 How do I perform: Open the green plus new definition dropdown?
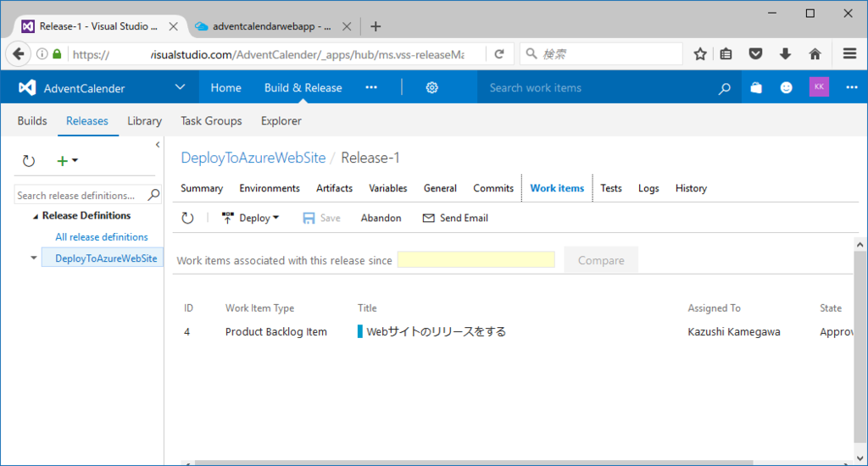pos(67,160)
